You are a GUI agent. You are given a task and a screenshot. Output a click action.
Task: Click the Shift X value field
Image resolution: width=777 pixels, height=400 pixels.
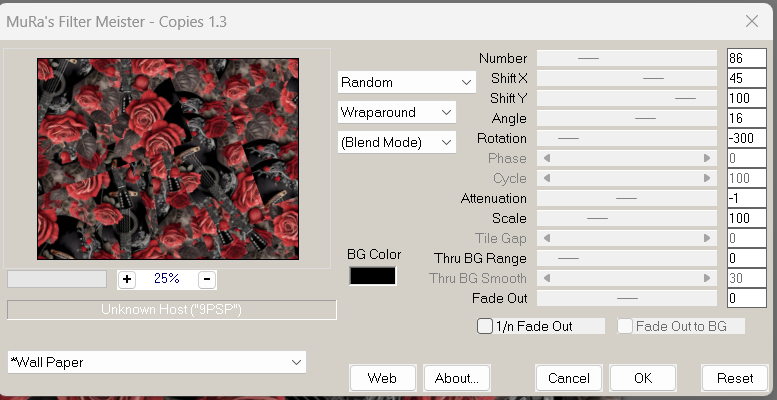point(746,78)
